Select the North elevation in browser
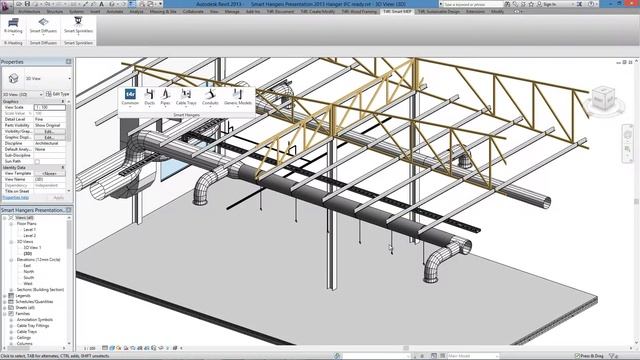 29,272
